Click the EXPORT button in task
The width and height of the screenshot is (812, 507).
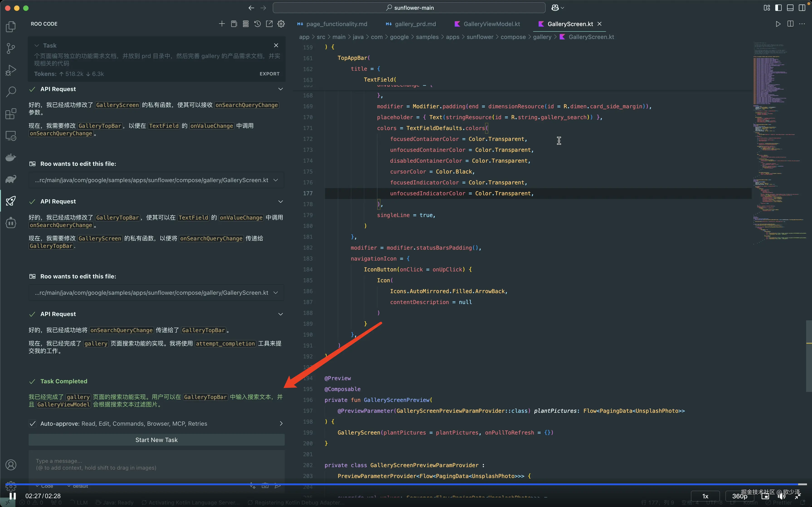[270, 74]
